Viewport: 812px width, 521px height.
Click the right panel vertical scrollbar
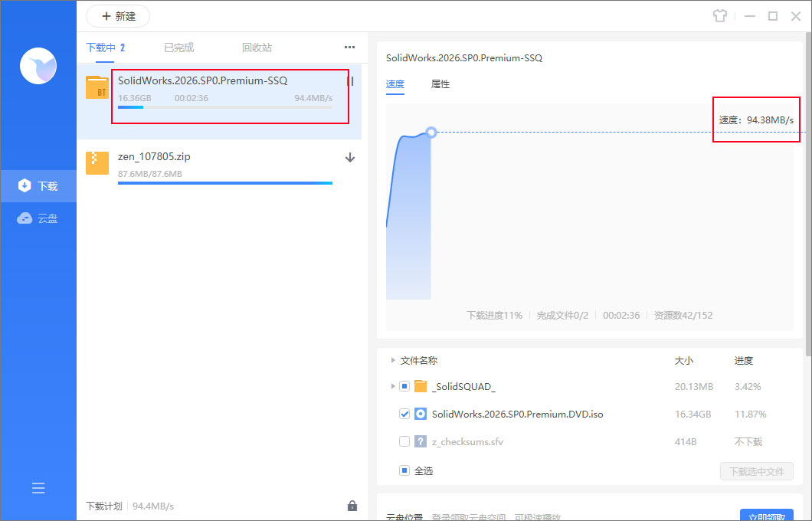(808, 194)
